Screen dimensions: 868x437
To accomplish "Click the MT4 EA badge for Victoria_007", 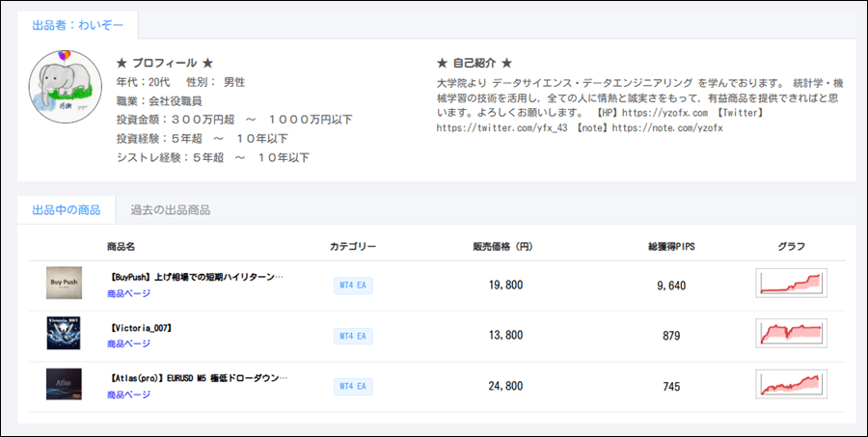I will click(x=353, y=336).
